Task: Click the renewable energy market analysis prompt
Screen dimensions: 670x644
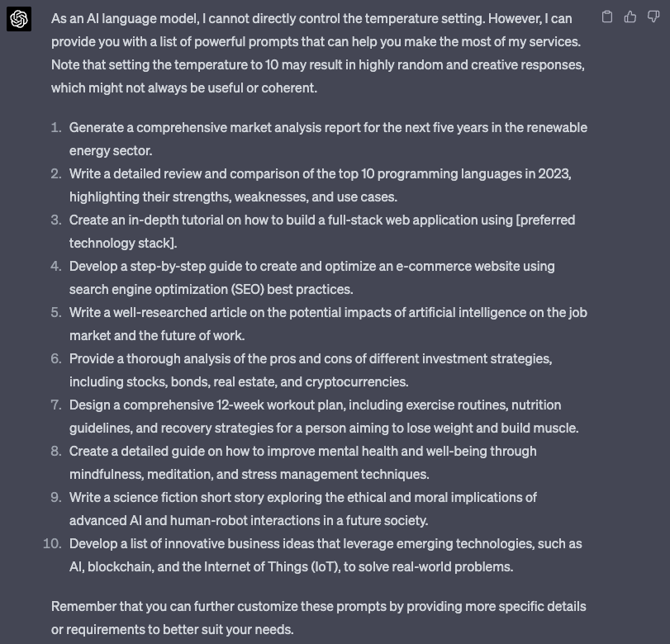Action: point(328,139)
